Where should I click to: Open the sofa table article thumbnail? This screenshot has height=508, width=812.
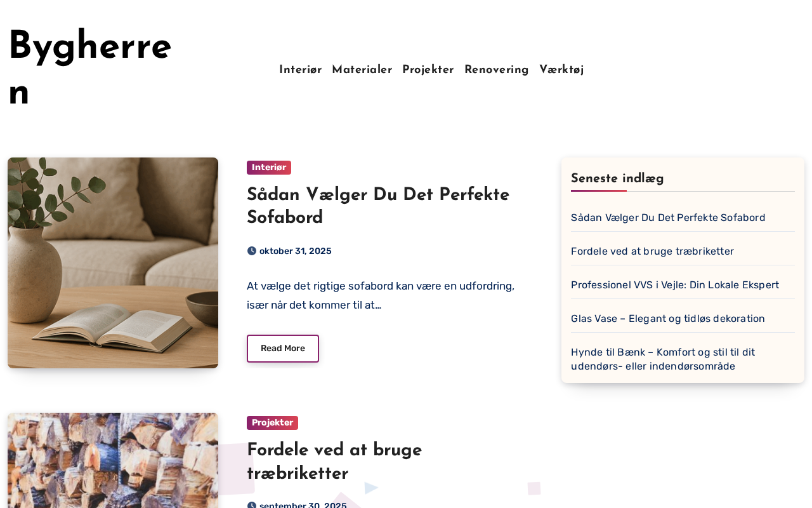(113, 263)
